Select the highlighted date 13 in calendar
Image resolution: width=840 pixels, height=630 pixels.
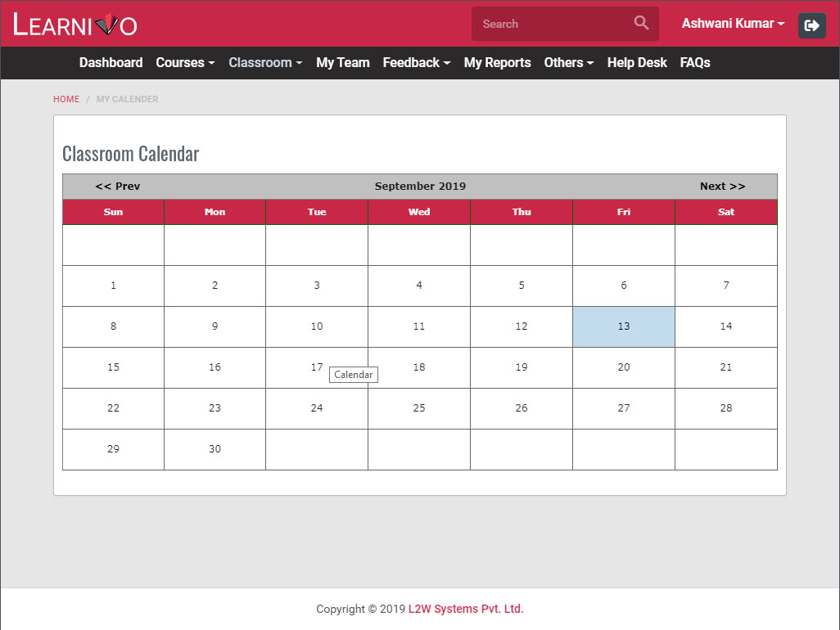(624, 326)
